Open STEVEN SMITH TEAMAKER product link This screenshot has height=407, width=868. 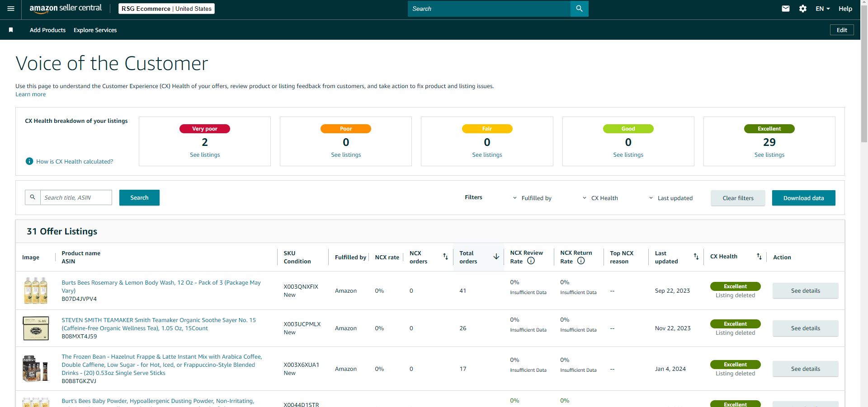click(159, 324)
